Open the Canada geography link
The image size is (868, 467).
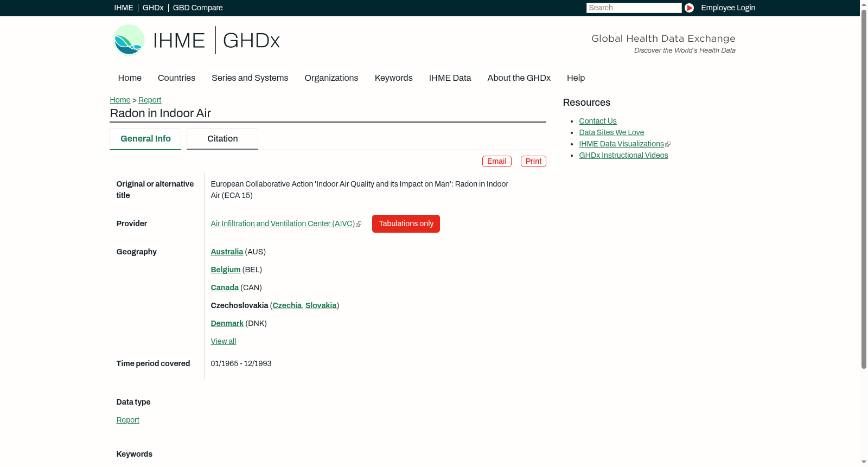(x=225, y=287)
